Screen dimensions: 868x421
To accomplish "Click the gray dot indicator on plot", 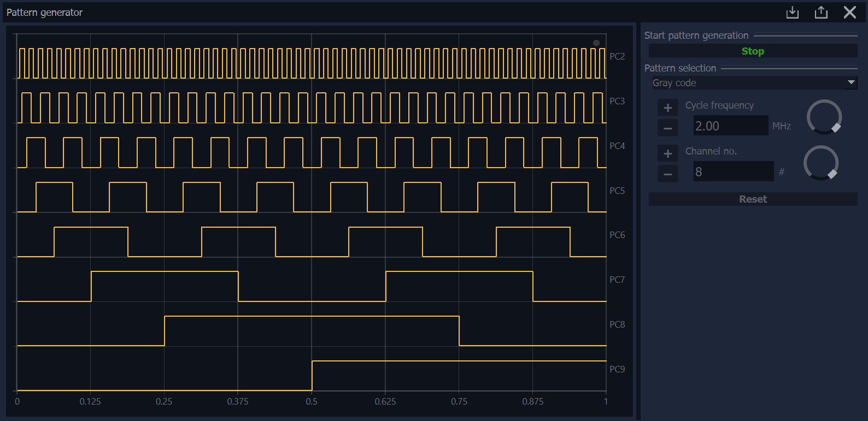I will pos(596,43).
